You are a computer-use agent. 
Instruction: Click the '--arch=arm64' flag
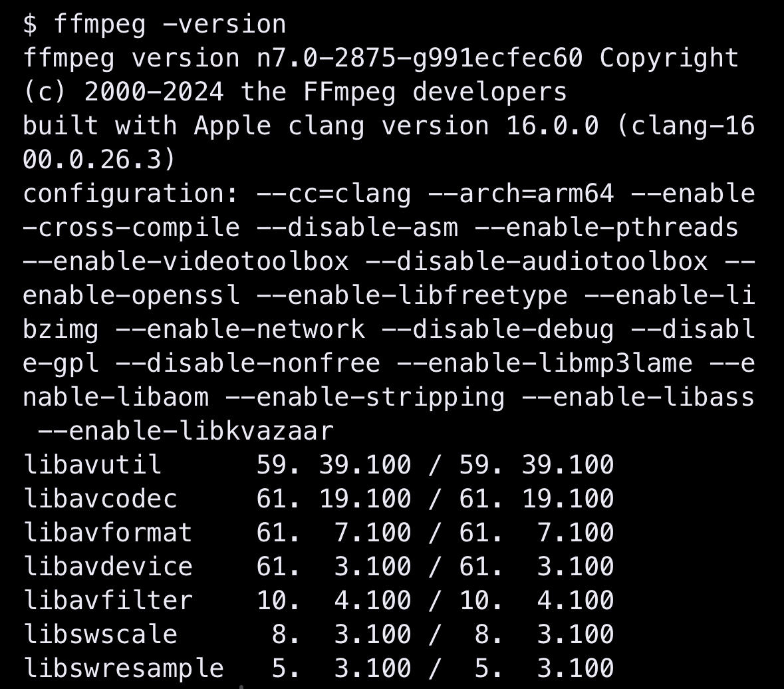(521, 194)
